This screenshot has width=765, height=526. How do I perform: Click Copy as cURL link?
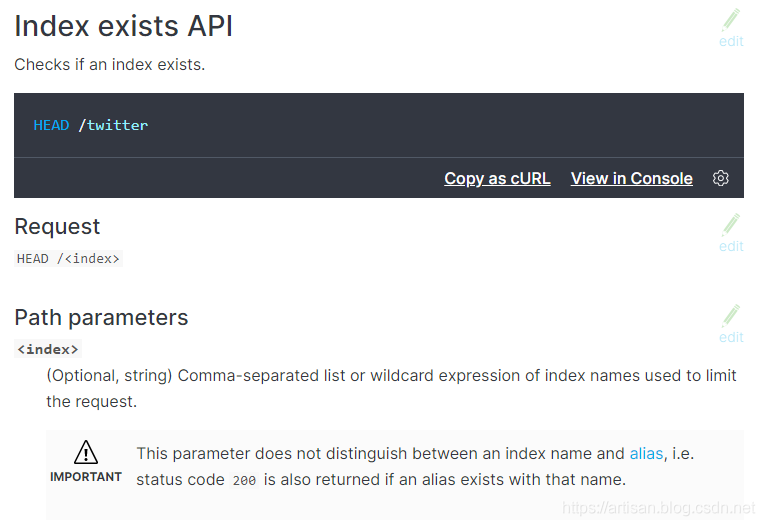click(497, 178)
